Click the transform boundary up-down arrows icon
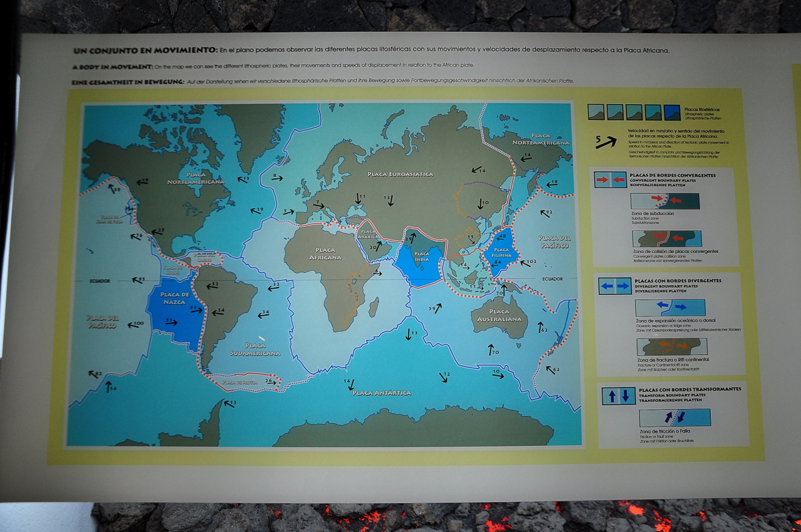This screenshot has width=801, height=532. pyautogui.click(x=618, y=396)
